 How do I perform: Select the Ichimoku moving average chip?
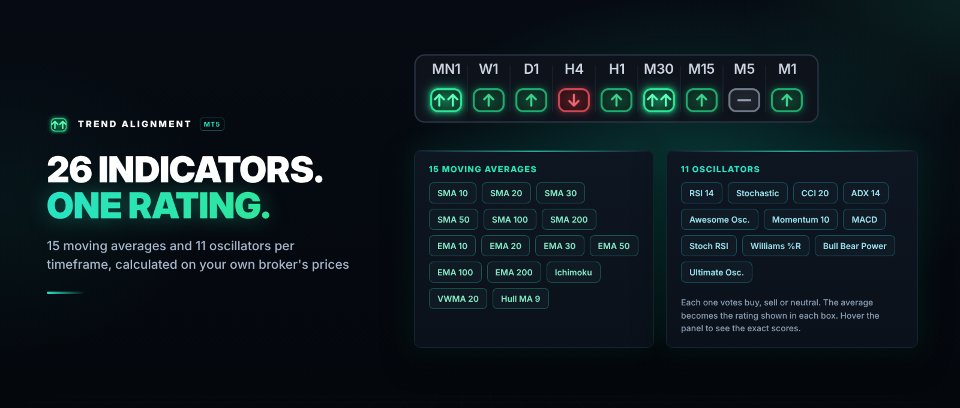pos(573,272)
